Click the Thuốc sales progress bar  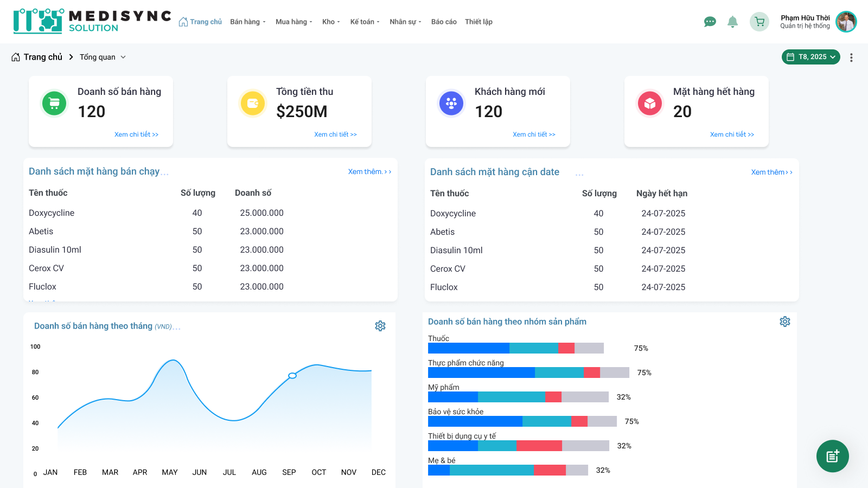pos(516,348)
